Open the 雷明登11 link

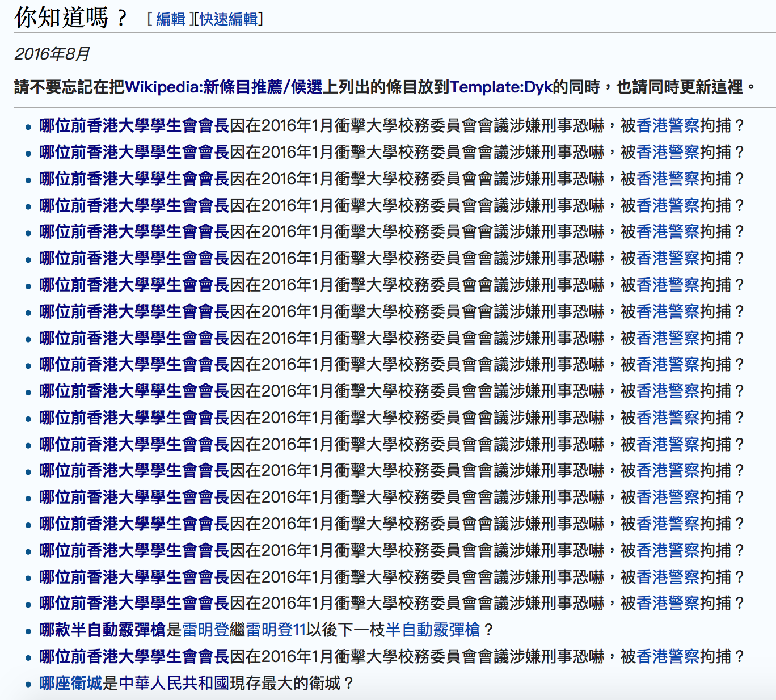(276, 630)
